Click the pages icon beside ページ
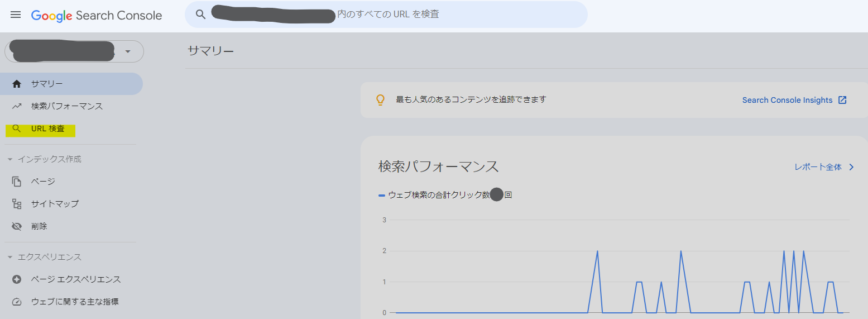 [x=17, y=182]
